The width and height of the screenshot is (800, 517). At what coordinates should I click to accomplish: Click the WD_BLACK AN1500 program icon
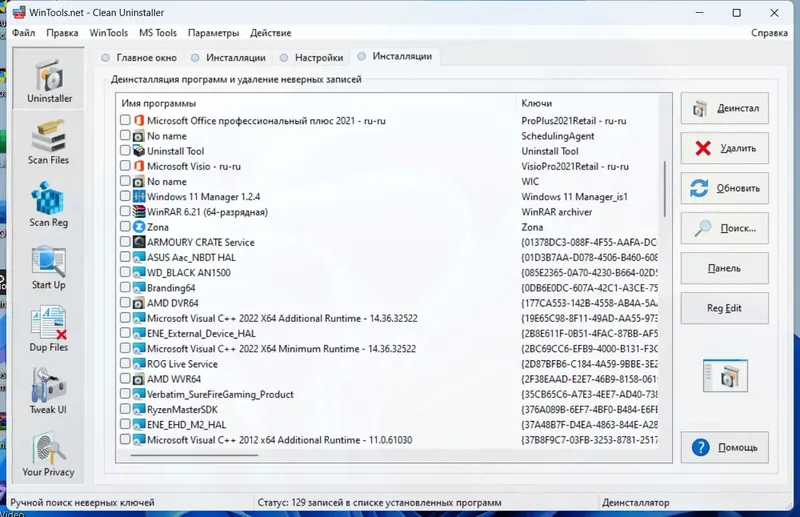click(139, 273)
